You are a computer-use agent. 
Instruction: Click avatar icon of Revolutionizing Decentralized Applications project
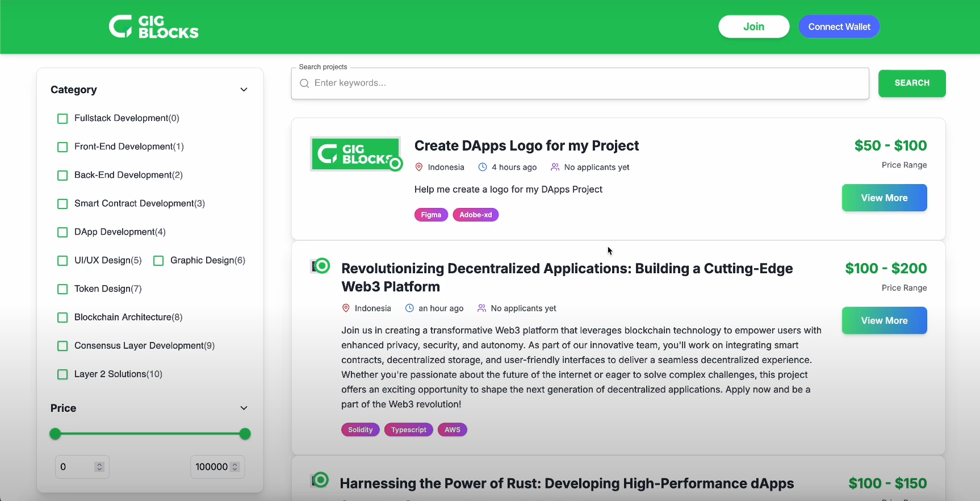[320, 266]
